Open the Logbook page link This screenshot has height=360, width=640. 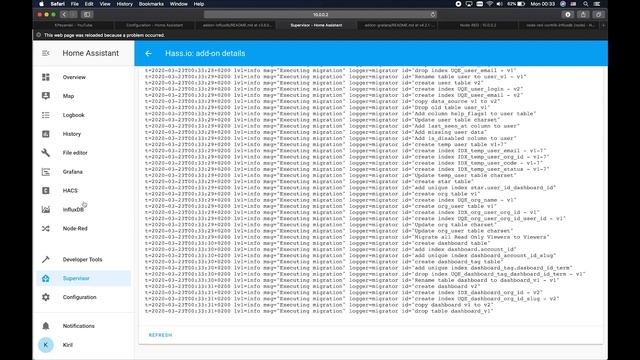coord(73,115)
